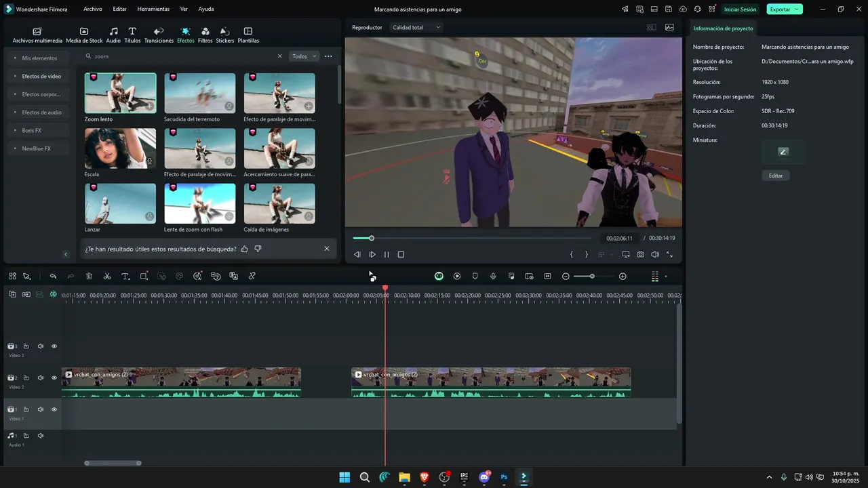Add a marker with the shield icon

click(x=475, y=277)
